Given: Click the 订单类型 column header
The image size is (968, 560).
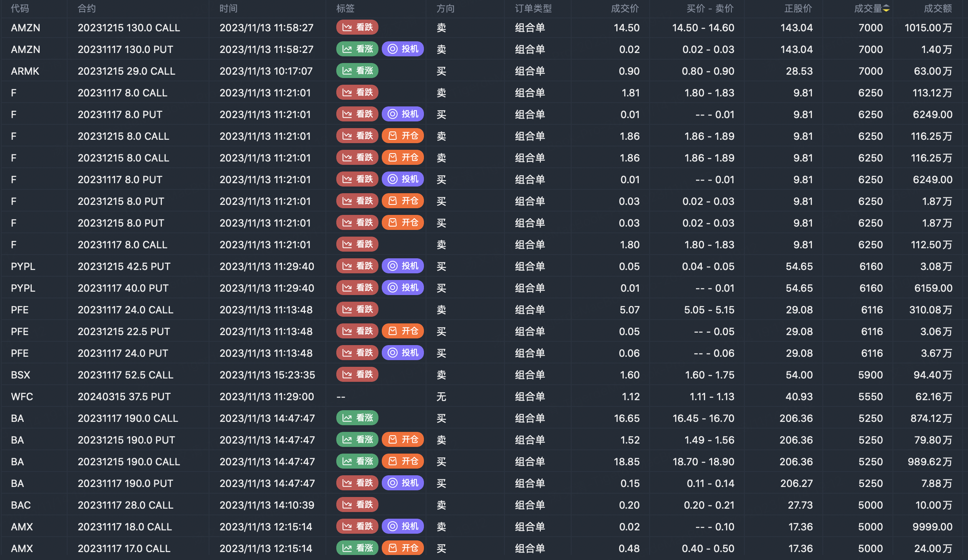Looking at the screenshot, I should [x=533, y=8].
